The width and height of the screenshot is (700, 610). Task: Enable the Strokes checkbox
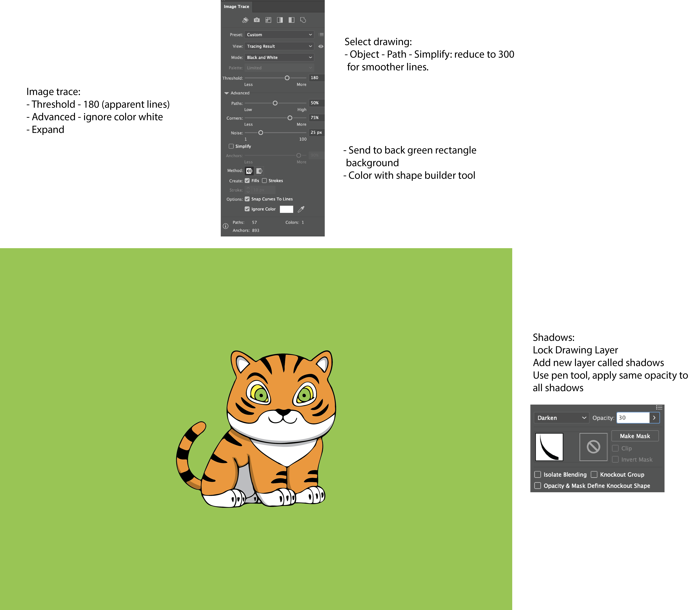click(264, 181)
